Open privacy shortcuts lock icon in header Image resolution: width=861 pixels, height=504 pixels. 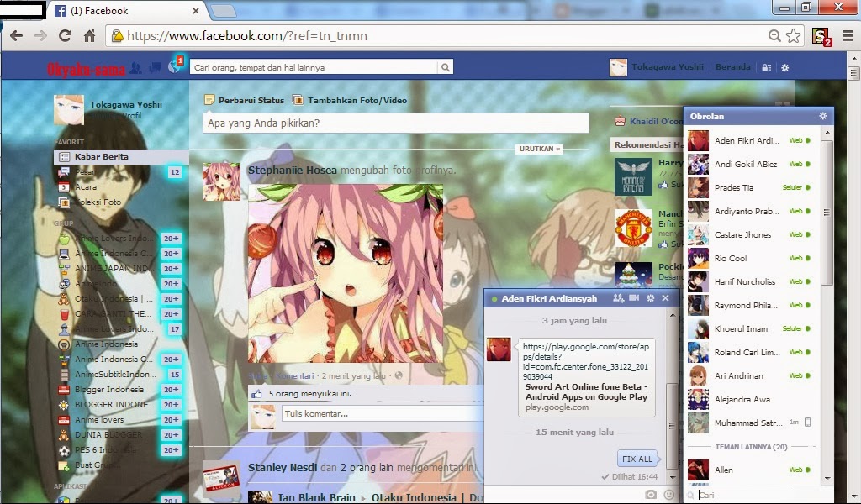point(767,67)
